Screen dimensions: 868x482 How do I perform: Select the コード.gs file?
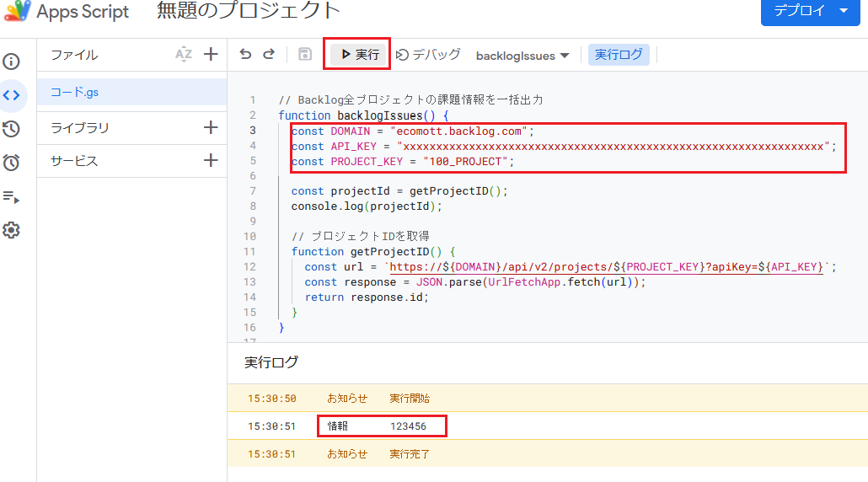click(x=131, y=92)
